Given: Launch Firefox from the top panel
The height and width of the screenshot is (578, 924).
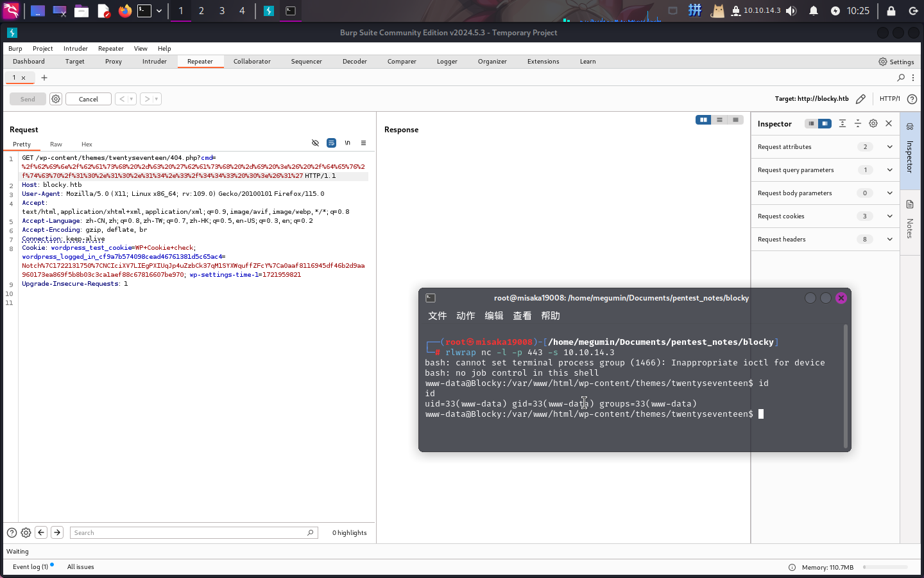Looking at the screenshot, I should pos(125,10).
